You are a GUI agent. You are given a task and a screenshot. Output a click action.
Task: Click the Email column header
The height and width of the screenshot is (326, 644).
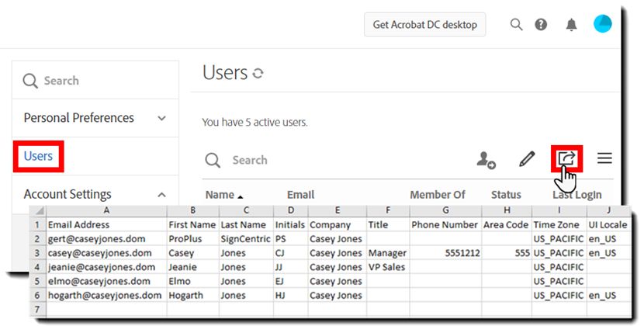point(300,195)
